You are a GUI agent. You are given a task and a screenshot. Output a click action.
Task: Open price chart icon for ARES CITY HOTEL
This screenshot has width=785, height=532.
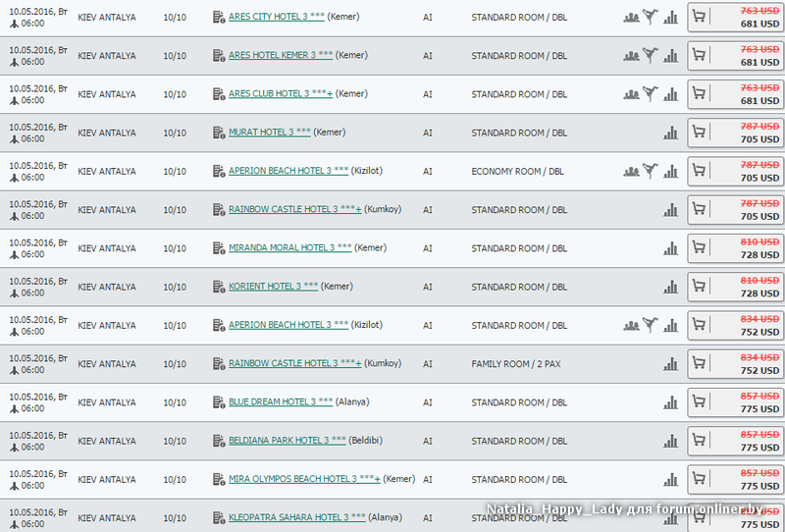(x=671, y=18)
